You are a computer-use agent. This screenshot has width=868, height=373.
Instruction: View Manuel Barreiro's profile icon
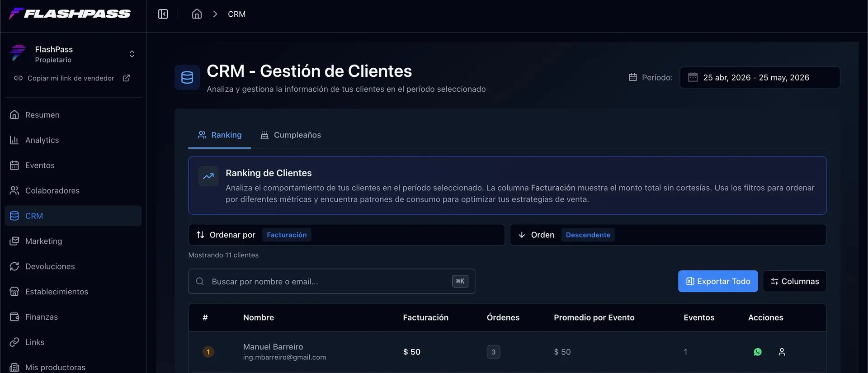click(782, 352)
